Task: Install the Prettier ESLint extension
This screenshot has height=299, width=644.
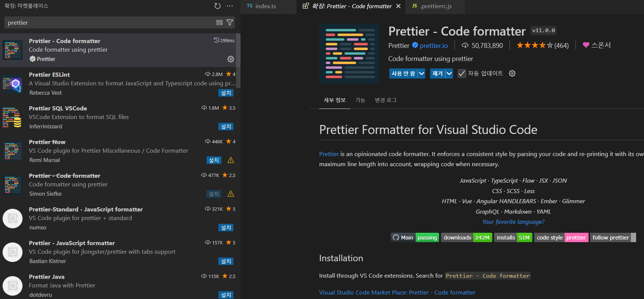Action: pos(226,93)
